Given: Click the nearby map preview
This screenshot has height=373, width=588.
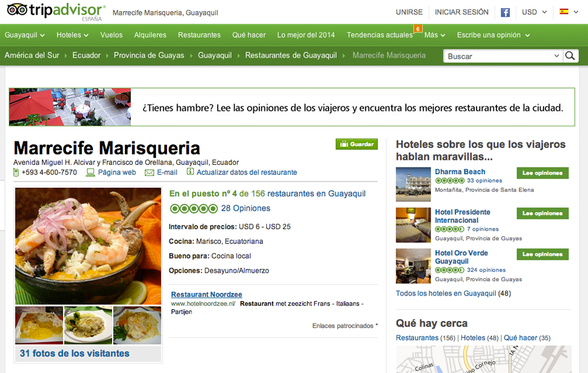Looking at the screenshot, I should 484,359.
